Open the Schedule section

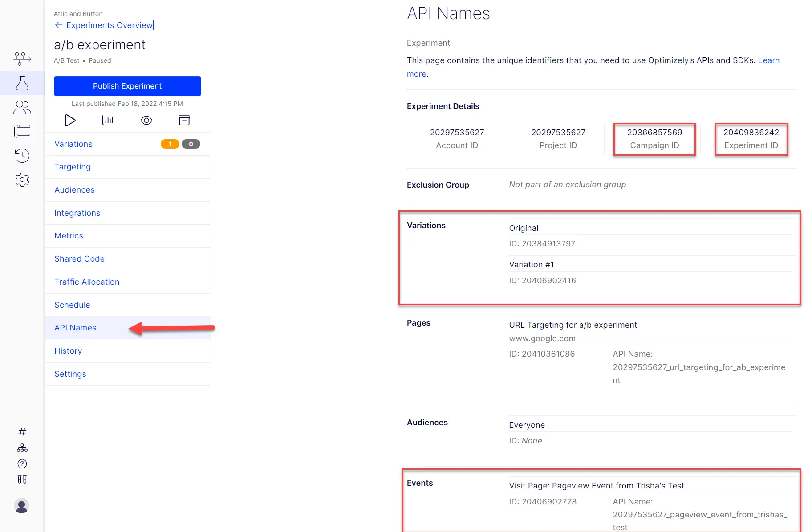click(x=127, y=305)
